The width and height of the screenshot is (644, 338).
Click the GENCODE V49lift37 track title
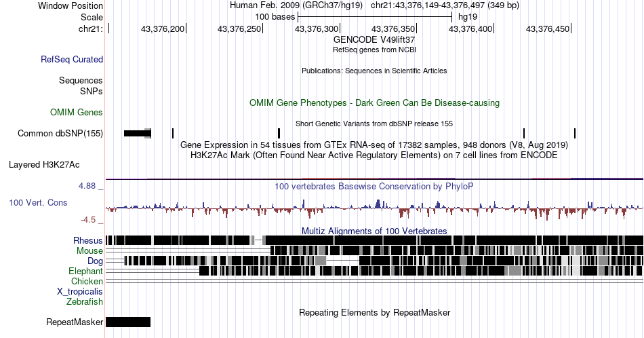pyautogui.click(x=374, y=39)
